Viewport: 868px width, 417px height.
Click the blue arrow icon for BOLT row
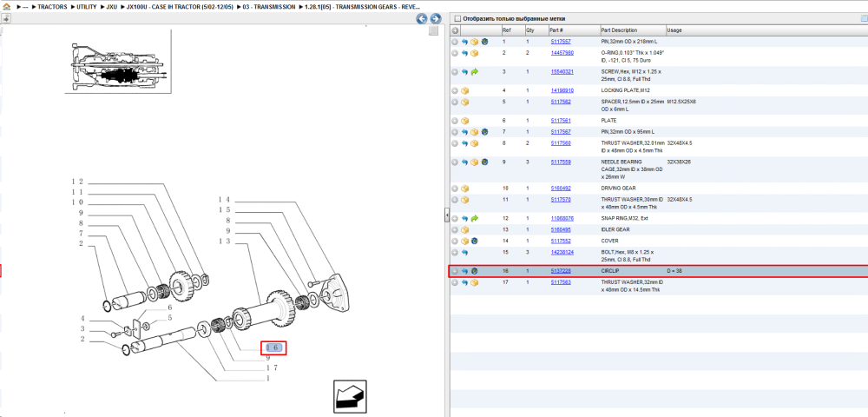(x=465, y=253)
